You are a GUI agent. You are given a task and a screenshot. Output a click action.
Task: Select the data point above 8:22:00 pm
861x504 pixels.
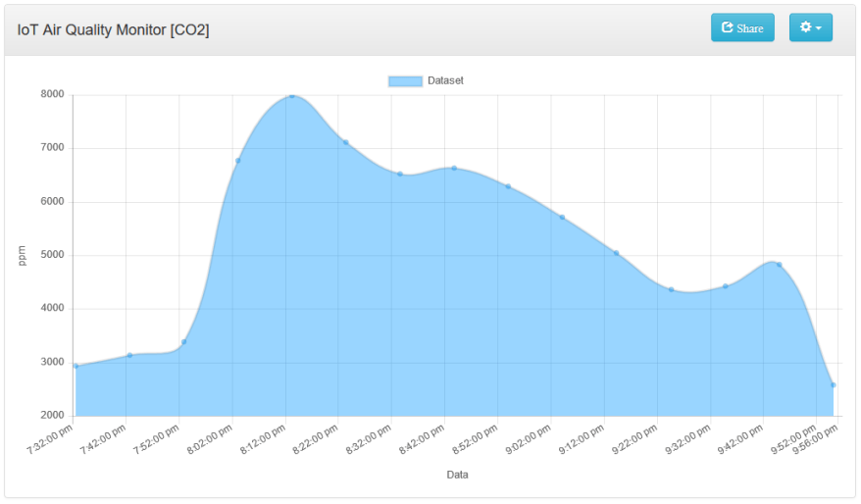click(x=346, y=142)
